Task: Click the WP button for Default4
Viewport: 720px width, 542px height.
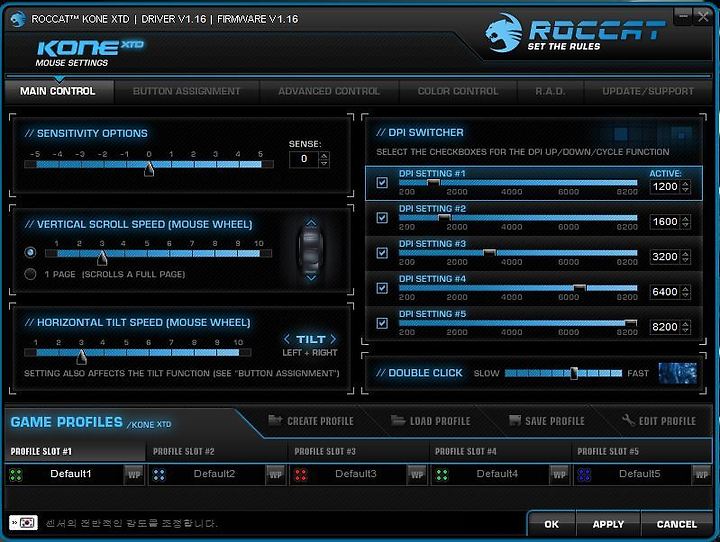Action: point(559,475)
